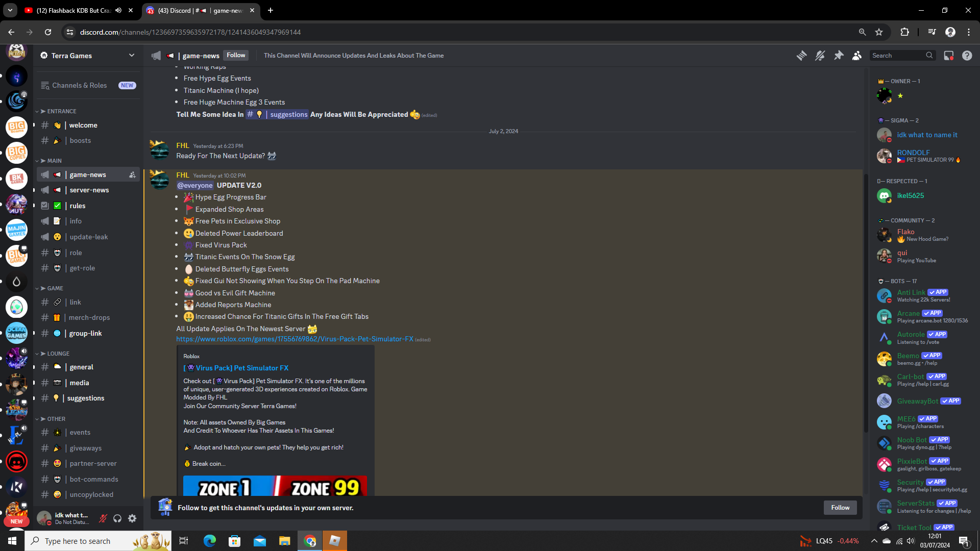Unmute the microphone in user panel
This screenshot has height=551, width=980.
click(103, 518)
